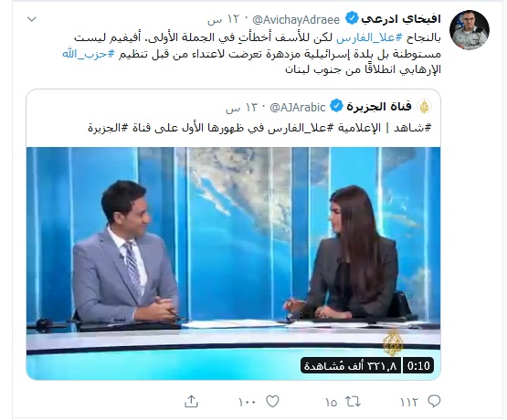Open the @AvichayAdraee handle link
The width and height of the screenshot is (507, 420).
pos(296,20)
